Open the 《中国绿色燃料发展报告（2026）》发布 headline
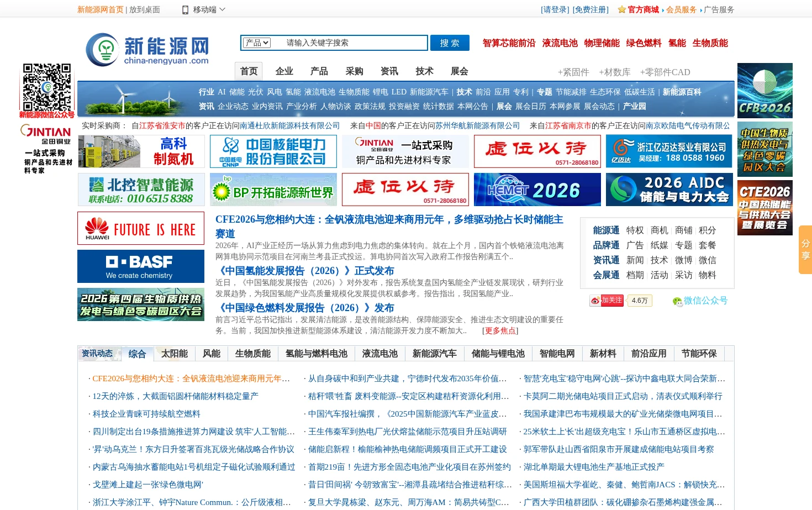 [305, 308]
